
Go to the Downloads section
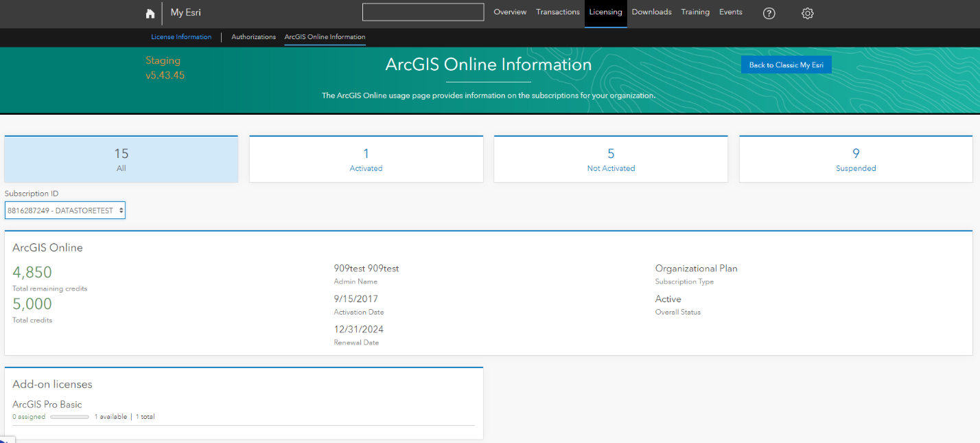[x=651, y=12]
